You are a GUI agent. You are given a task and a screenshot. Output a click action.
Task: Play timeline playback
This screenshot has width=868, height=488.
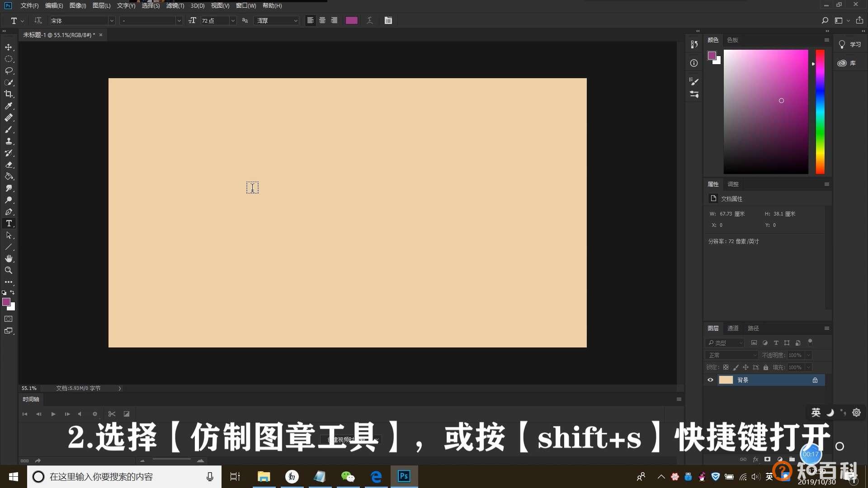pos(53,414)
